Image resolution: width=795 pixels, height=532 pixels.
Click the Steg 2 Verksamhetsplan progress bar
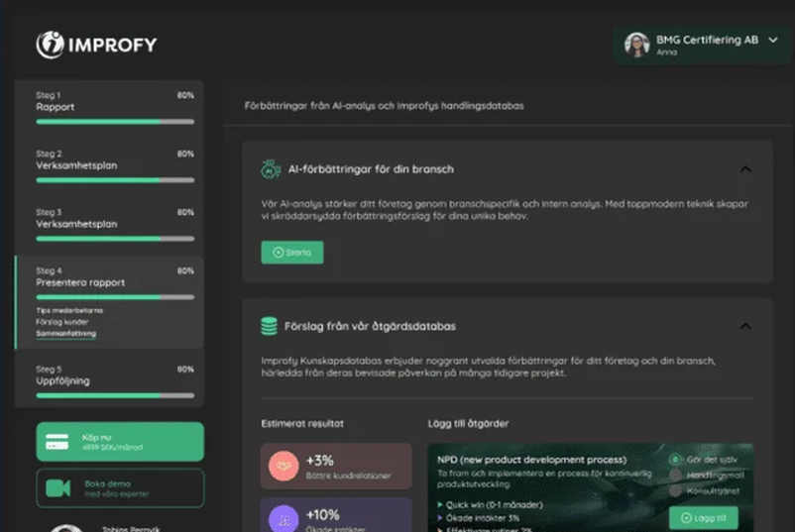(x=115, y=180)
